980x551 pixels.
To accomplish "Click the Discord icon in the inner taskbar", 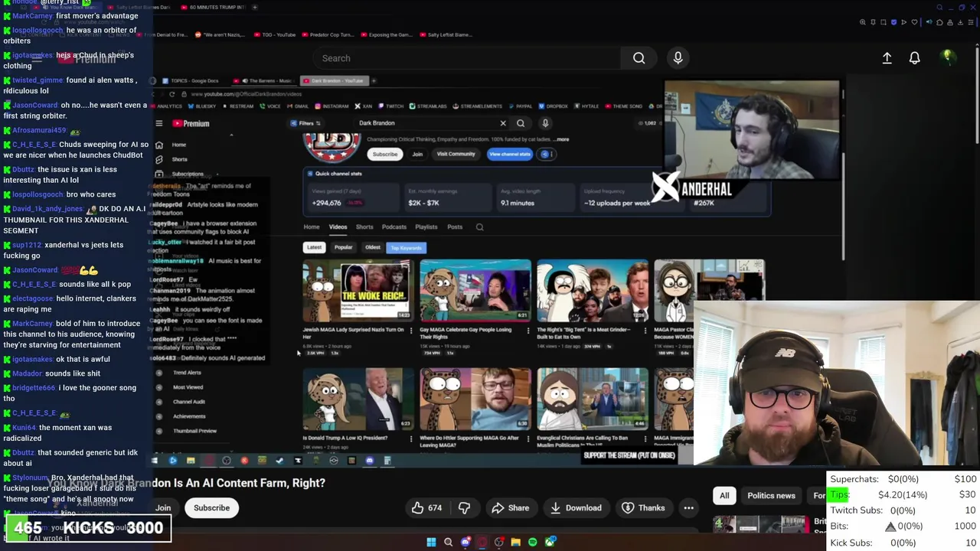I will coord(369,461).
